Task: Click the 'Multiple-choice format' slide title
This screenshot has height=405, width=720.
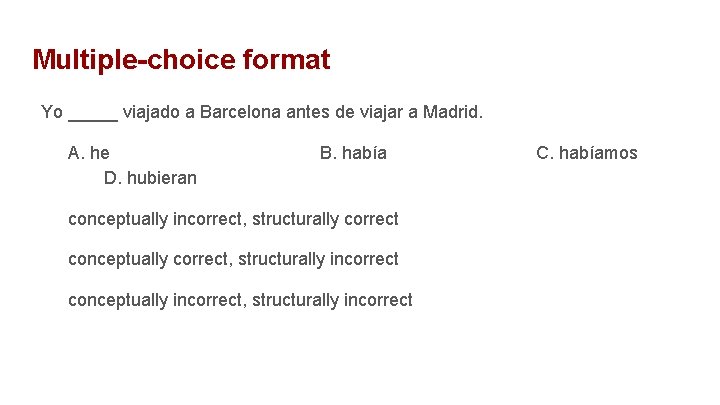Action: pos(181,60)
